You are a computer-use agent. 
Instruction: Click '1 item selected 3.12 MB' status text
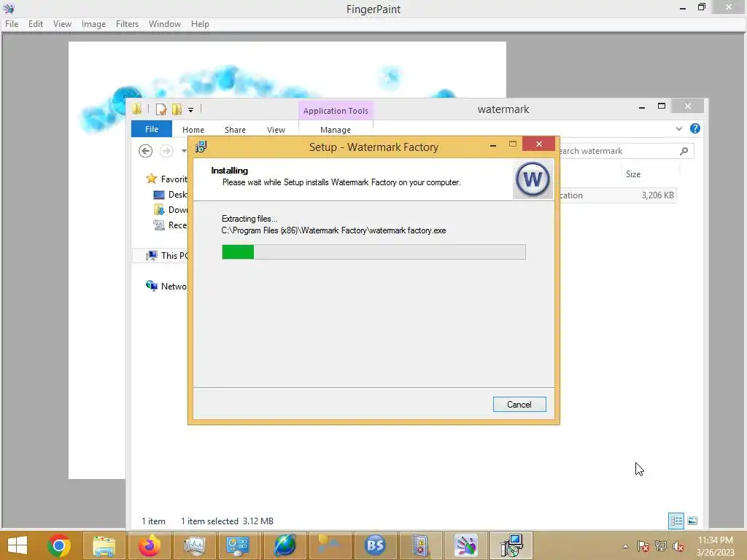click(x=228, y=521)
